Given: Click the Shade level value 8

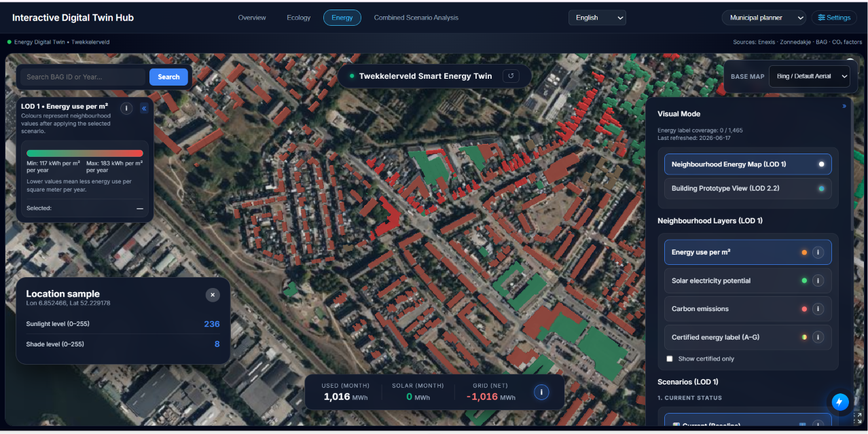Looking at the screenshot, I should [x=217, y=344].
